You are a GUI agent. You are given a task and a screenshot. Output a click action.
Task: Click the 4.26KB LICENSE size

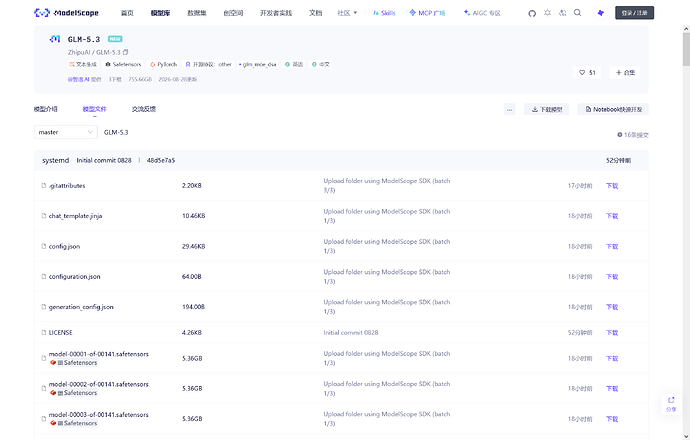tap(192, 333)
